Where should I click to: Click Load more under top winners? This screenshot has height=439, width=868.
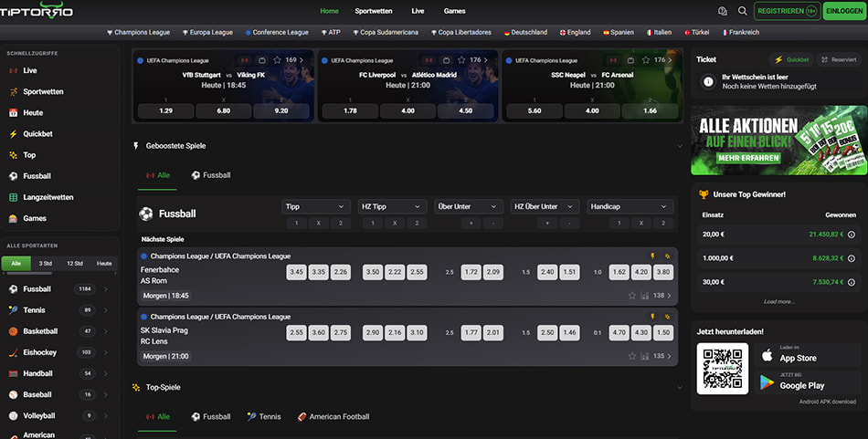click(x=778, y=301)
